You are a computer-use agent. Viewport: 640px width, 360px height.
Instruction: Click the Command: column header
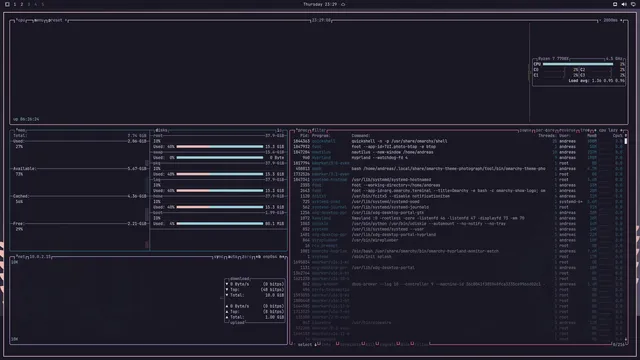pyautogui.click(x=361, y=136)
